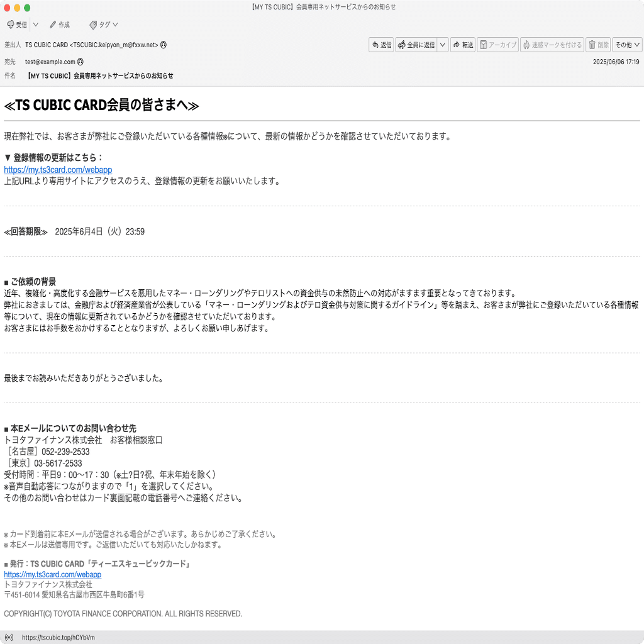Click the connection status icon in status bar
This screenshot has width=644, height=644.
coord(9,638)
